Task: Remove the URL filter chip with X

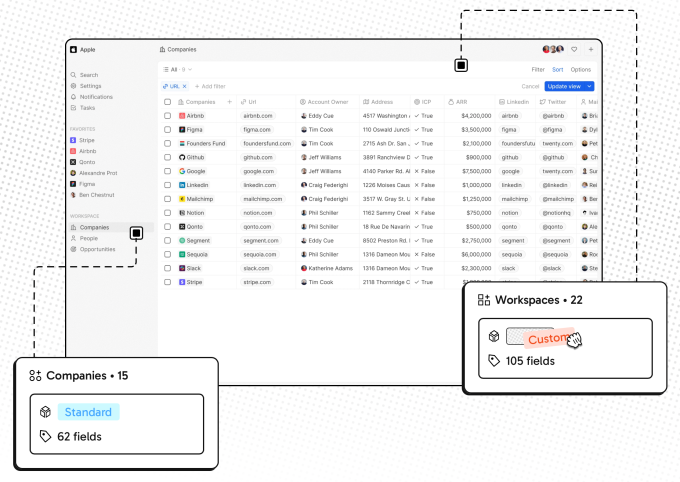Action: point(184,87)
